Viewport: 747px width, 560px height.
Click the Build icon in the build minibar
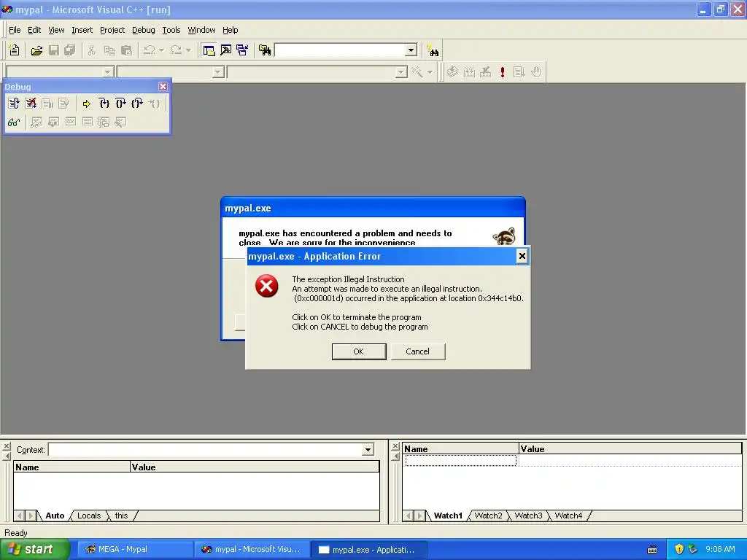click(469, 72)
